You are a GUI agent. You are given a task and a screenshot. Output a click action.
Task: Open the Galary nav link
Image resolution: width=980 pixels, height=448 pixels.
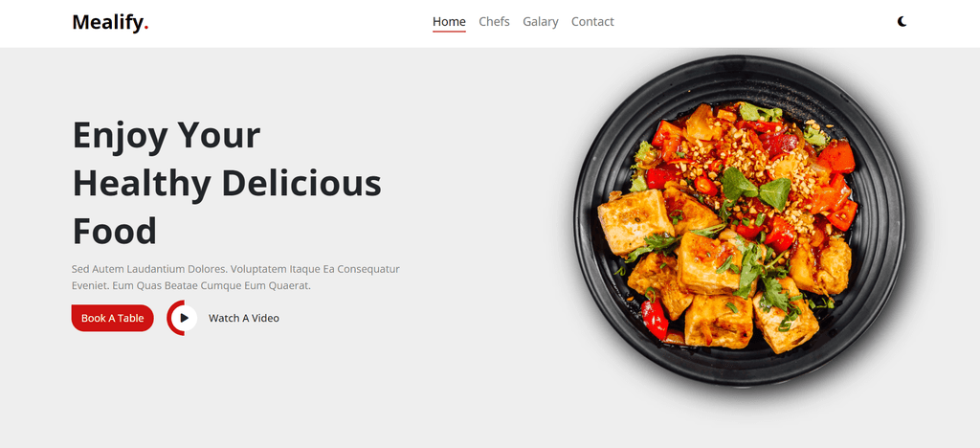540,22
